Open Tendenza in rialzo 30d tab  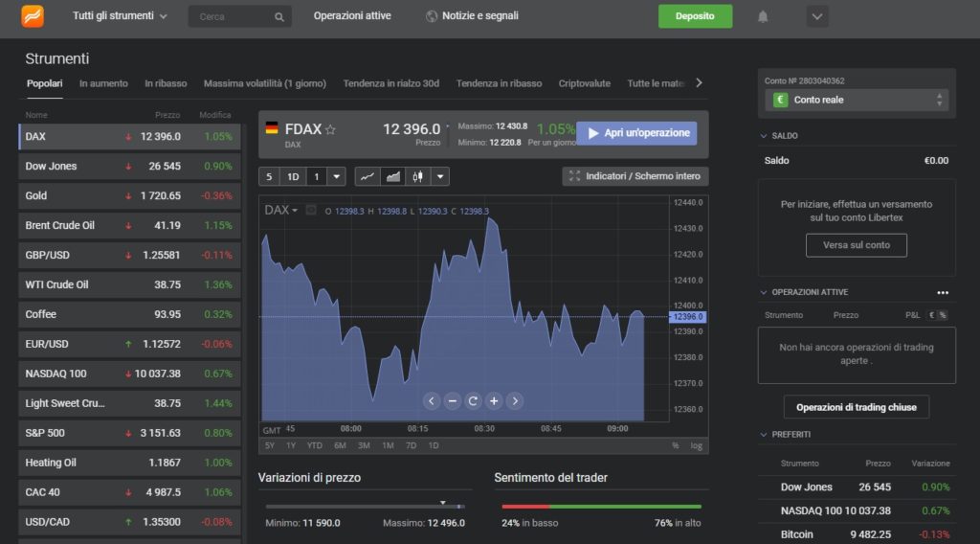pyautogui.click(x=391, y=83)
